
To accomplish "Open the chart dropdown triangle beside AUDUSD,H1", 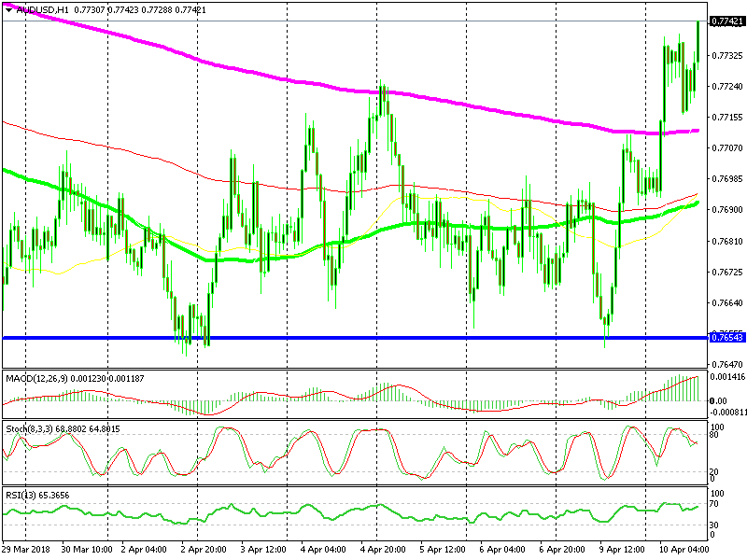I will (x=9, y=10).
